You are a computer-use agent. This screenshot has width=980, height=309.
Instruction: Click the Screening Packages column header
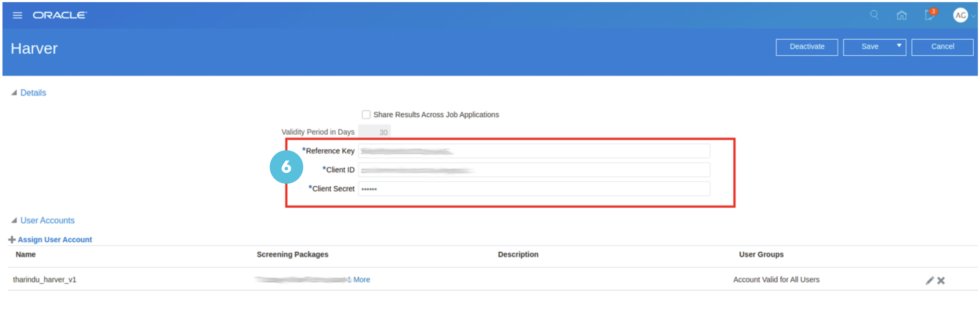(x=292, y=254)
